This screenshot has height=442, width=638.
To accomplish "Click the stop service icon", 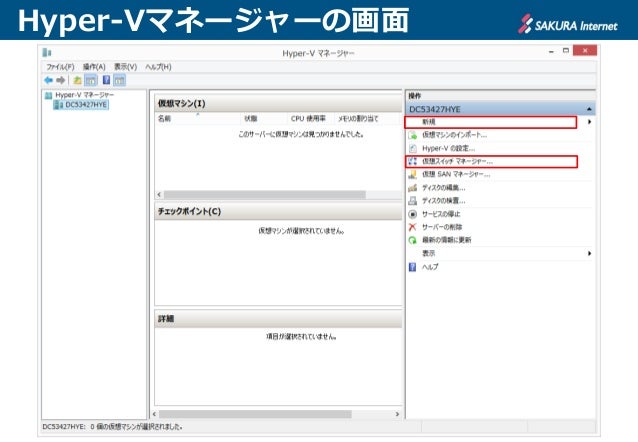I will tap(413, 214).
